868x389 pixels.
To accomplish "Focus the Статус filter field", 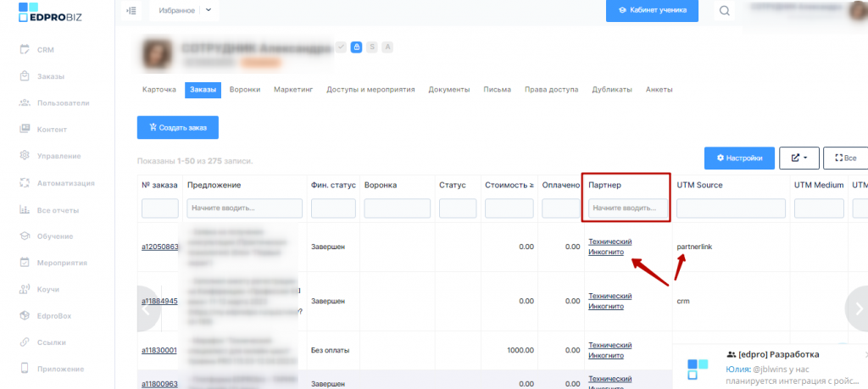I will click(x=458, y=208).
